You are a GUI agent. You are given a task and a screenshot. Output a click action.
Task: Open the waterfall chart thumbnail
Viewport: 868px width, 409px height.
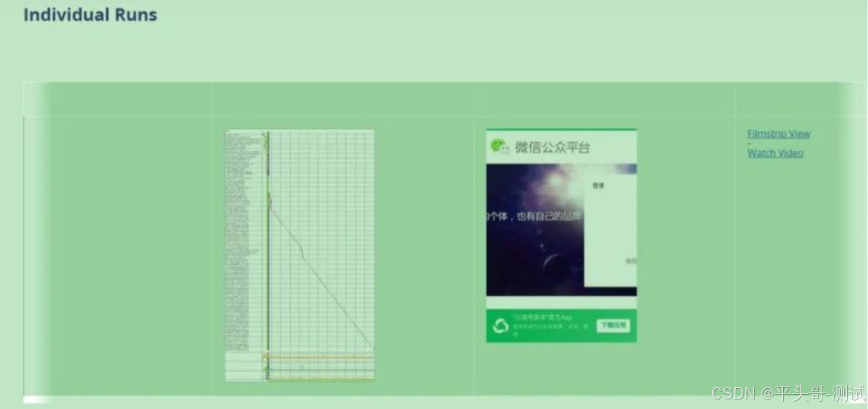point(300,255)
